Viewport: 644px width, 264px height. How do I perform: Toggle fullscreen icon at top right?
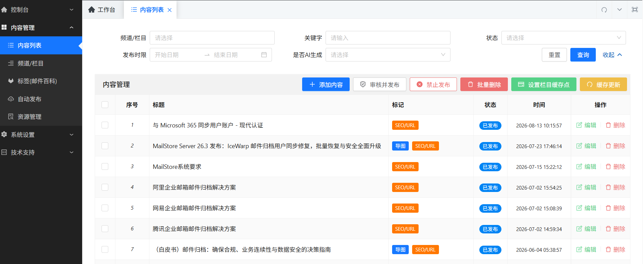(x=634, y=10)
